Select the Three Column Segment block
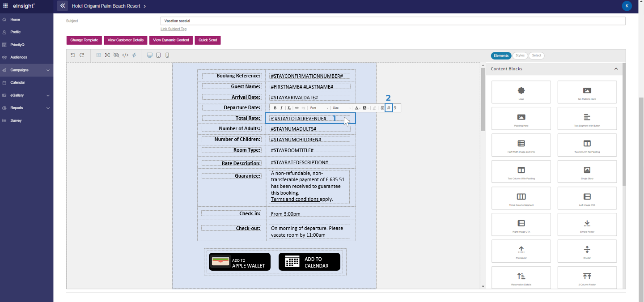The image size is (644, 302). click(521, 198)
